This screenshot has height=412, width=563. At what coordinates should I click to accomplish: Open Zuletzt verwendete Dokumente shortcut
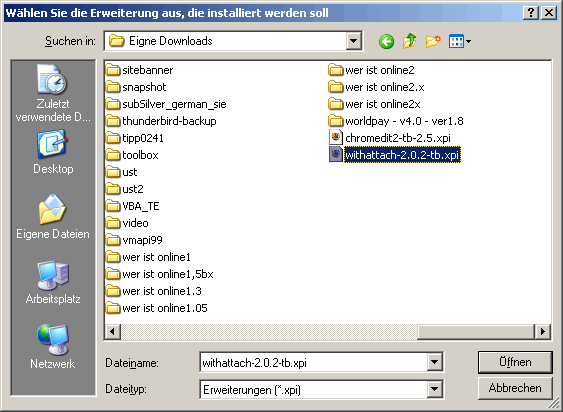[x=53, y=93]
